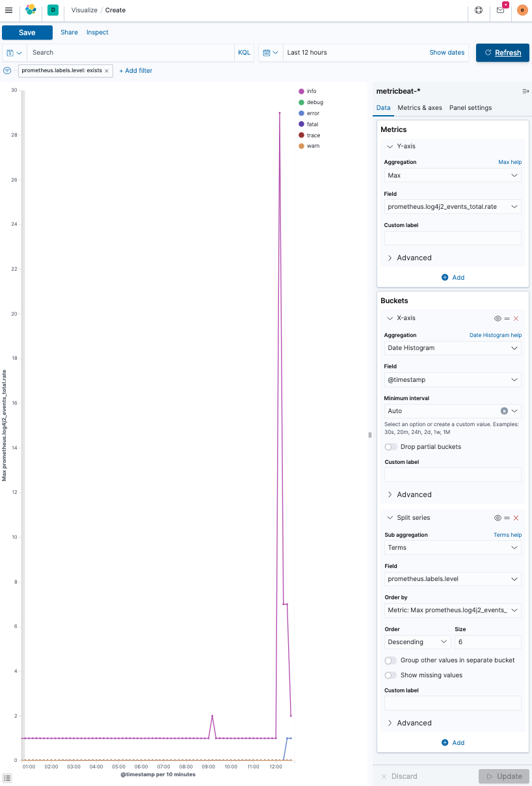Screen dimensions: 532x786
Task: Collapse the metricbeat-* panel using the arrow icon
Action: click(x=525, y=92)
